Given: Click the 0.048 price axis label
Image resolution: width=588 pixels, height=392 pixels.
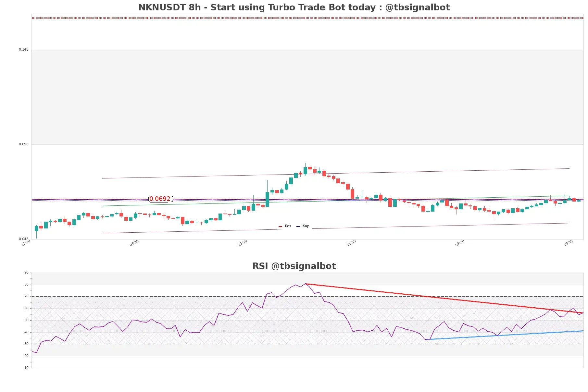Looking at the screenshot, I should (x=23, y=239).
